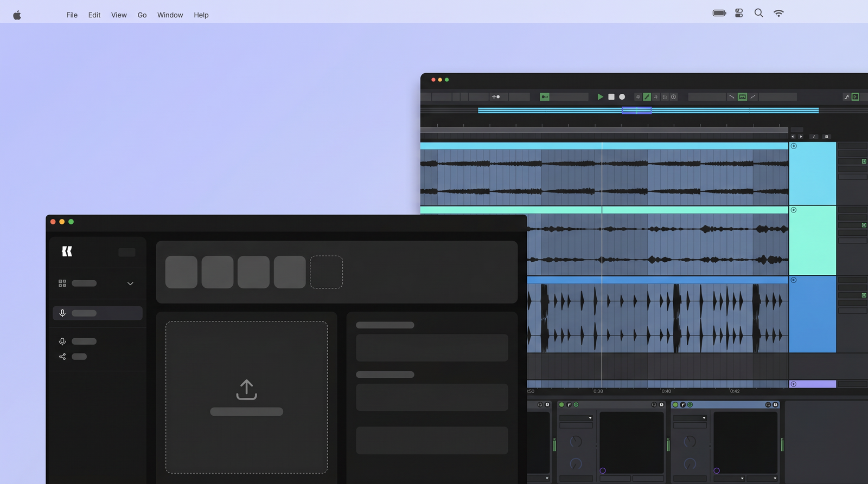Screen dimensions: 868x484
Task: Open the far bottom-right dropdown of highlighted device
Action: 762,479
